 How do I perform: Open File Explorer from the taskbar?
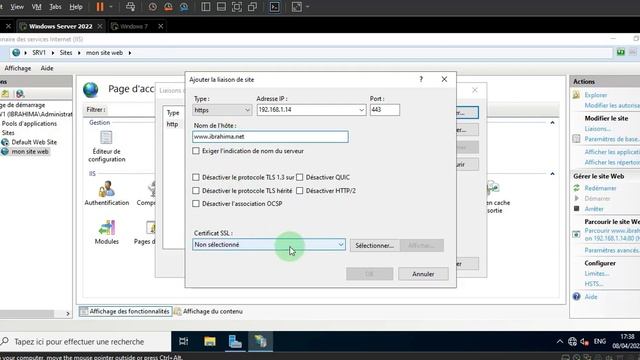(210, 341)
